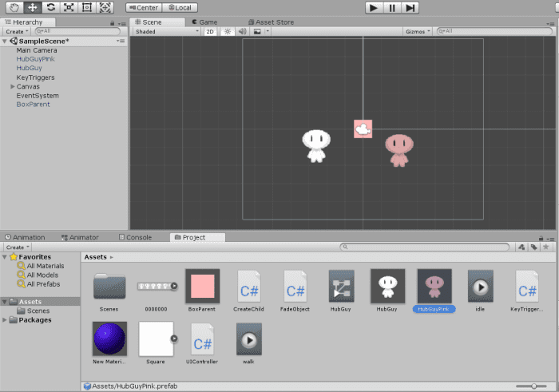Click the Local handle rotation button
559x392 pixels.
tap(180, 8)
